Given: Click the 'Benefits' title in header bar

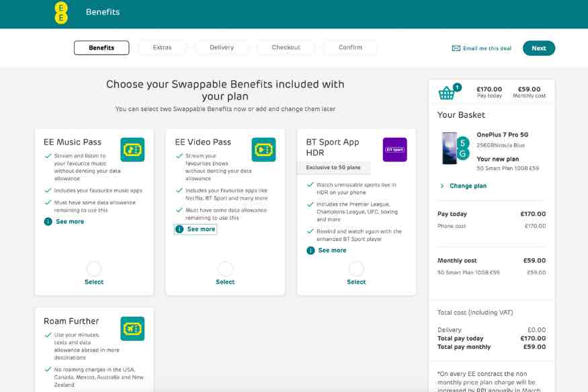Looking at the screenshot, I should (103, 12).
